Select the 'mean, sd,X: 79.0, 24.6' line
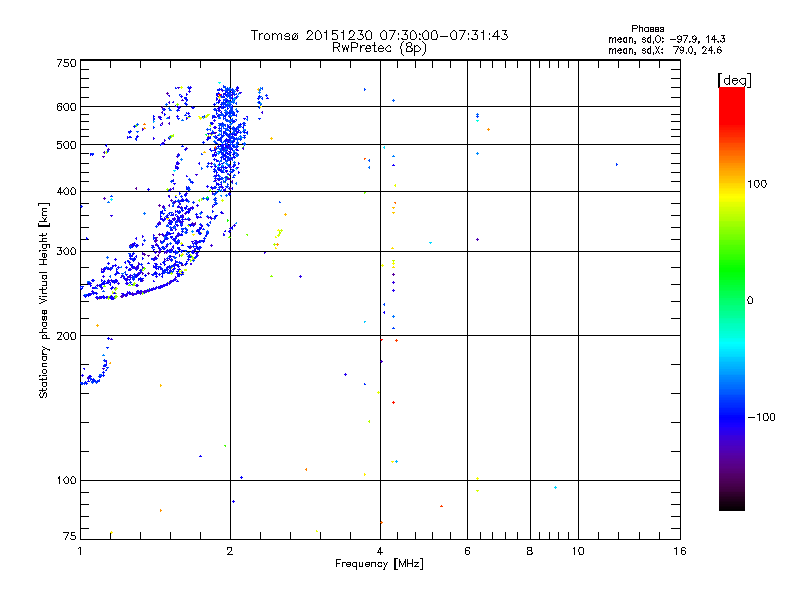The image size is (800, 600). click(x=665, y=50)
